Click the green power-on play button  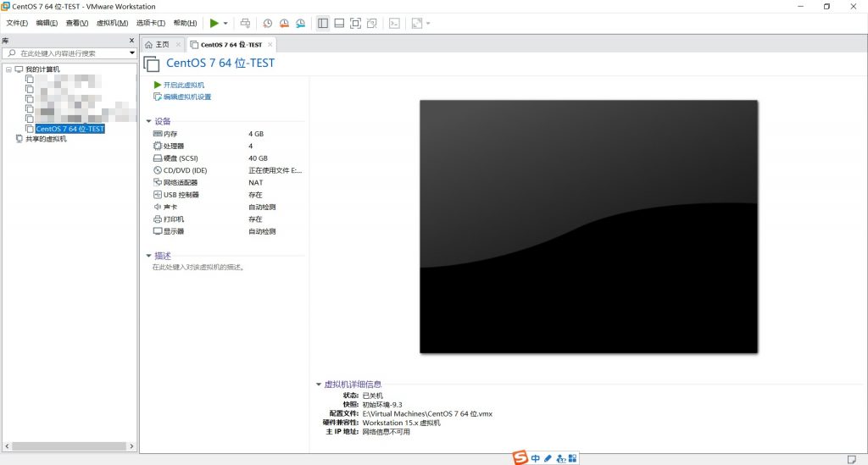214,23
